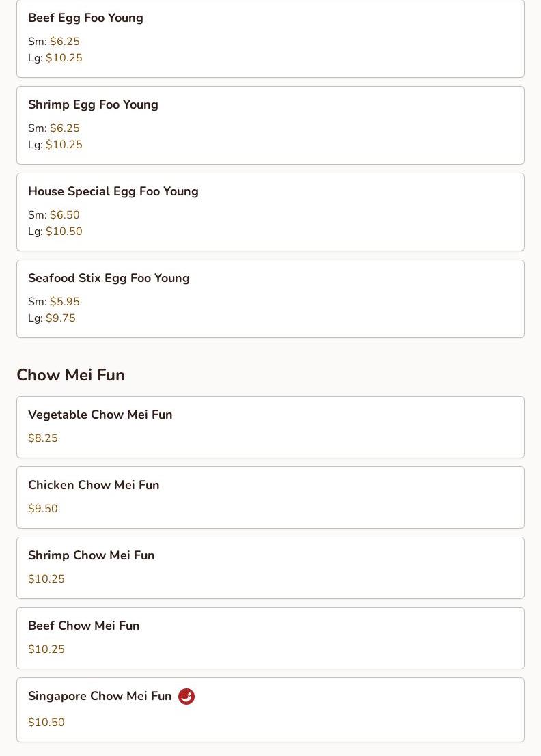Open the Beef Chow Mei Fun card
The image size is (541, 756).
(84, 626)
